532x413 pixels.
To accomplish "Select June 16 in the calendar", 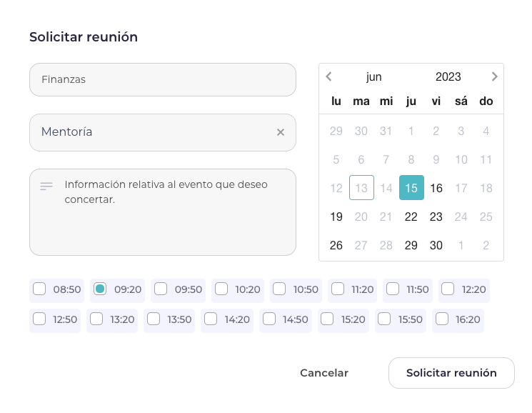I will coord(436,188).
